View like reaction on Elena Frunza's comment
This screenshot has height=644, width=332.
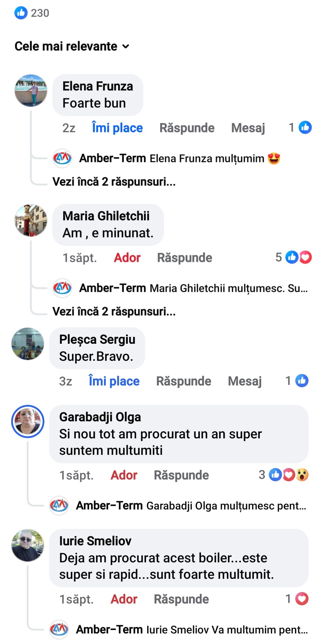tap(305, 128)
